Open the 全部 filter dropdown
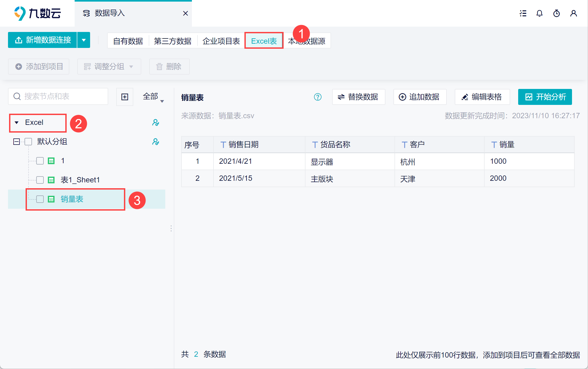 click(x=153, y=97)
